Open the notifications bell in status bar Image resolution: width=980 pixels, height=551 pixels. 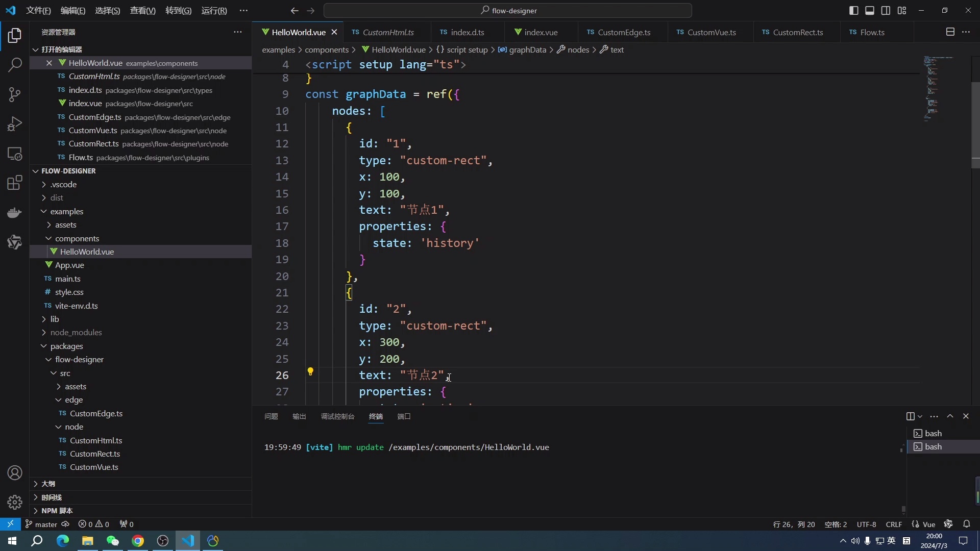966,524
